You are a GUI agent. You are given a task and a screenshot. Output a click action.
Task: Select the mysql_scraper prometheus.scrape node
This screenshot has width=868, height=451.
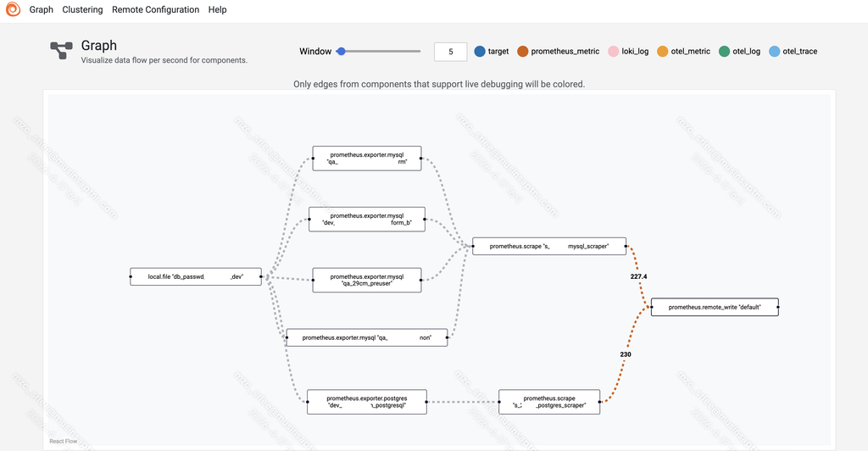point(549,246)
